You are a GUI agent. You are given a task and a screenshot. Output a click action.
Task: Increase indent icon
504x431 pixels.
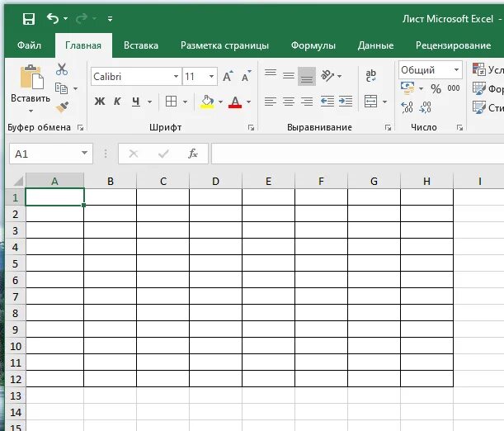click(346, 102)
